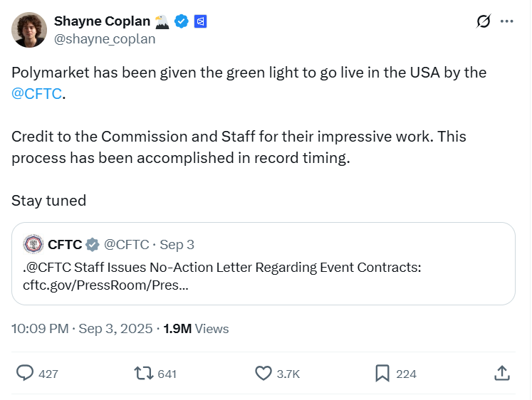Click the reply comment icon
The width and height of the screenshot is (532, 400).
coord(26,373)
